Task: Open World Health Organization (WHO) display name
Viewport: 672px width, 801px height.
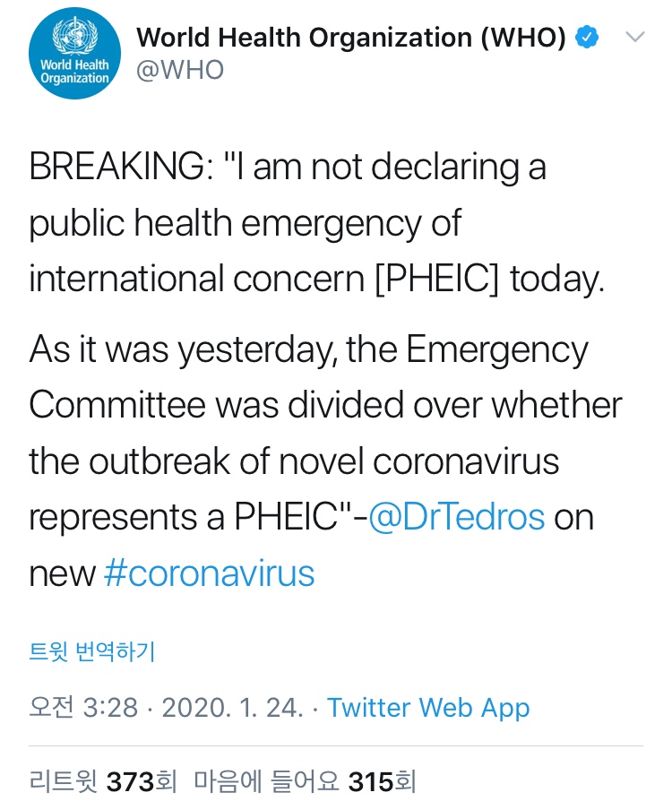Action: click(x=350, y=38)
